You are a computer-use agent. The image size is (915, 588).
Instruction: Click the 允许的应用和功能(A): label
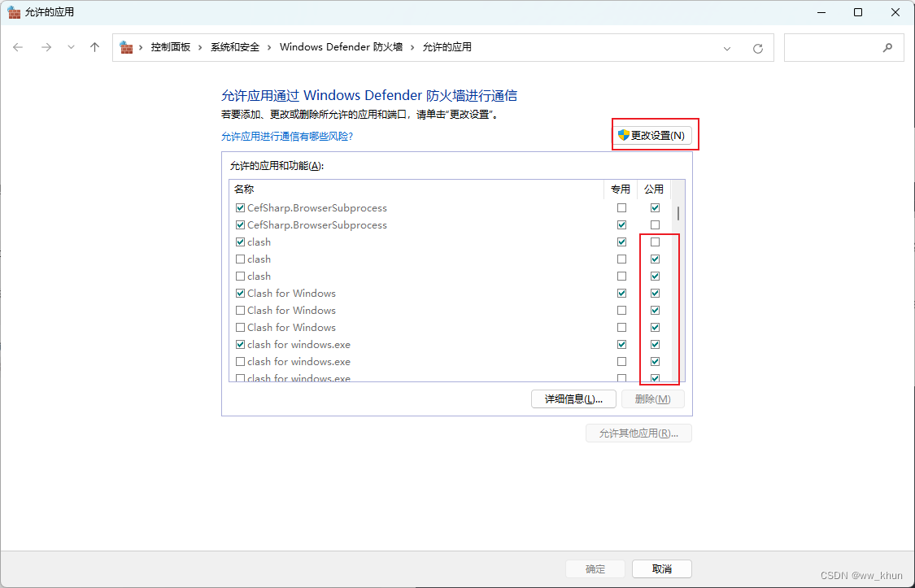(x=277, y=166)
